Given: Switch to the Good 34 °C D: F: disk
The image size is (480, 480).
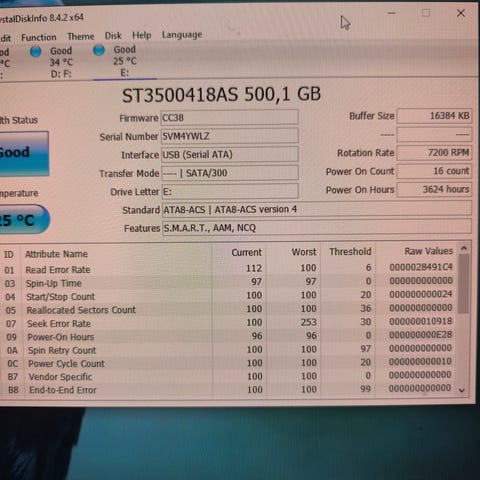Looking at the screenshot, I should point(61,62).
